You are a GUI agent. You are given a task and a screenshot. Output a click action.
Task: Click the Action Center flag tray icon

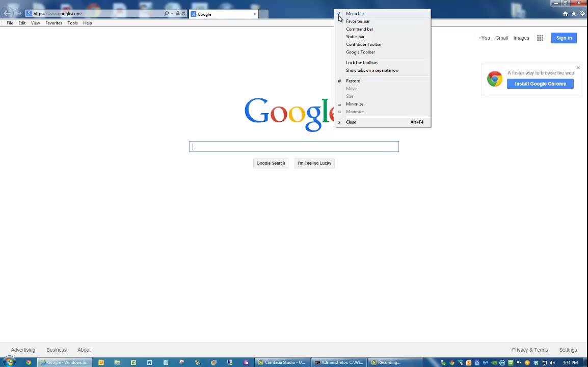click(x=519, y=363)
